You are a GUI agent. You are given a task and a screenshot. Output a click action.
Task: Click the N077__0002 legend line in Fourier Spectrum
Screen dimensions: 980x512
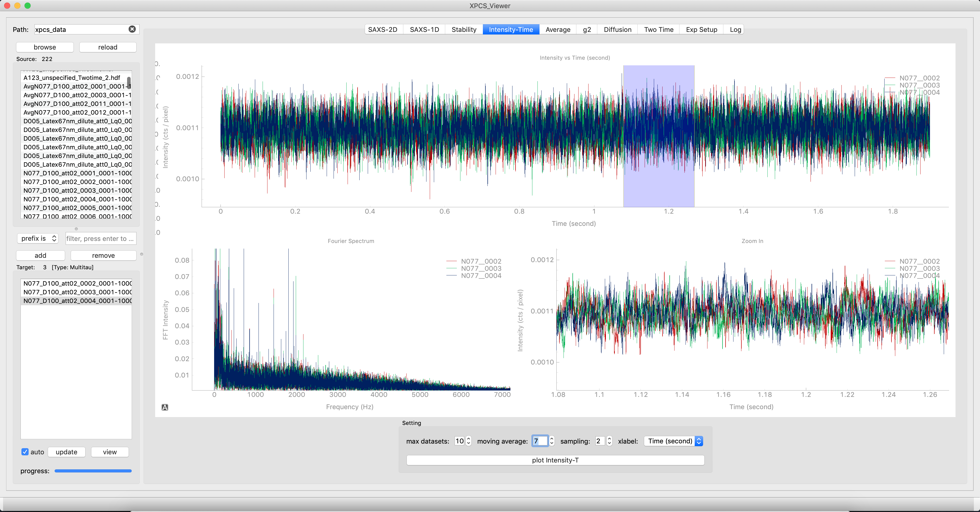coord(451,261)
